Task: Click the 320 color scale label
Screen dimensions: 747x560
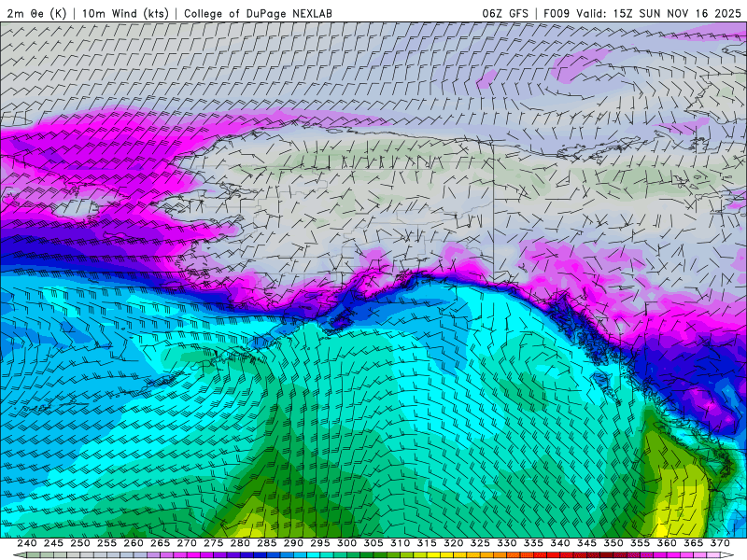Action: [454, 543]
